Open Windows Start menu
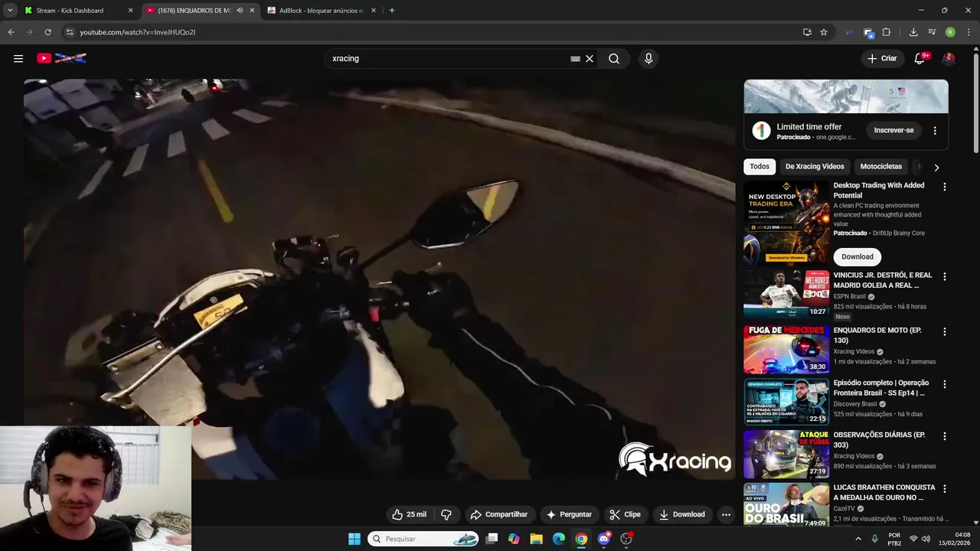 (x=354, y=539)
